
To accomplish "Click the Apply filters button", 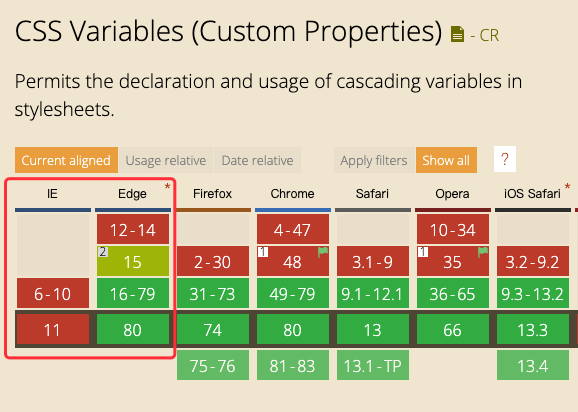I will point(374,160).
